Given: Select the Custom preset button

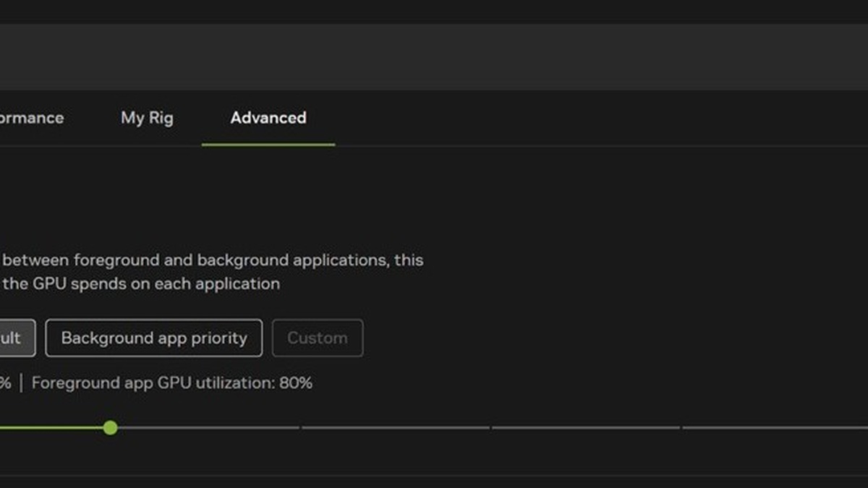Looking at the screenshot, I should [318, 338].
